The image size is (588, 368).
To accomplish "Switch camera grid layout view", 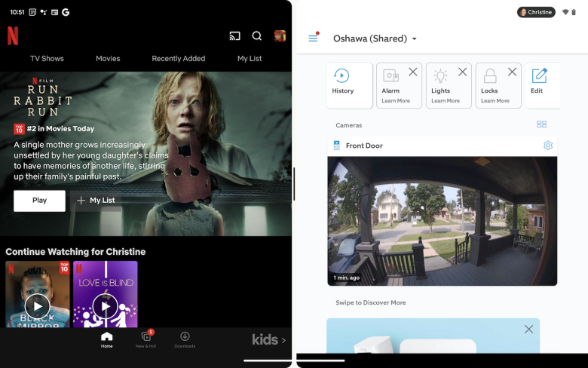I will [x=541, y=124].
